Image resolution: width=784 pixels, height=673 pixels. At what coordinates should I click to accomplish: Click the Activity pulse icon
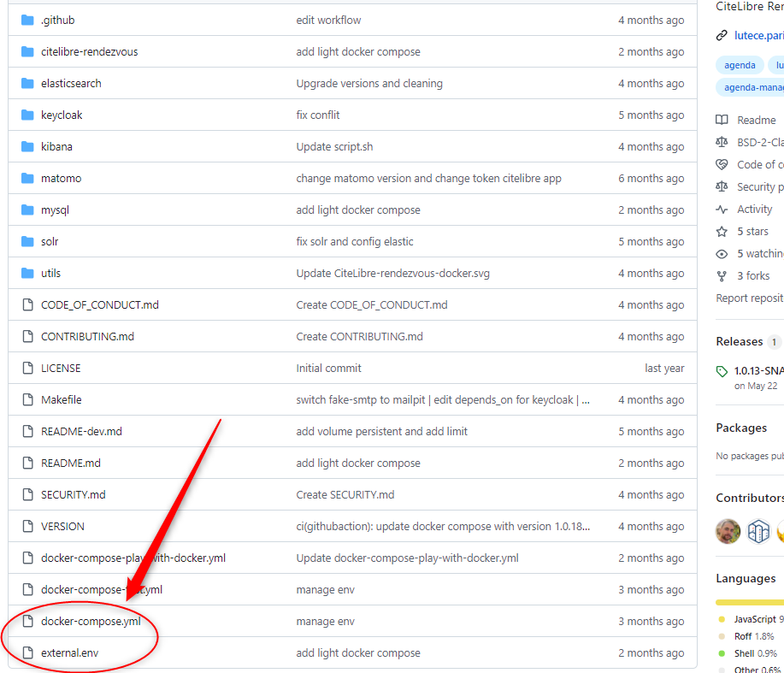(x=722, y=210)
